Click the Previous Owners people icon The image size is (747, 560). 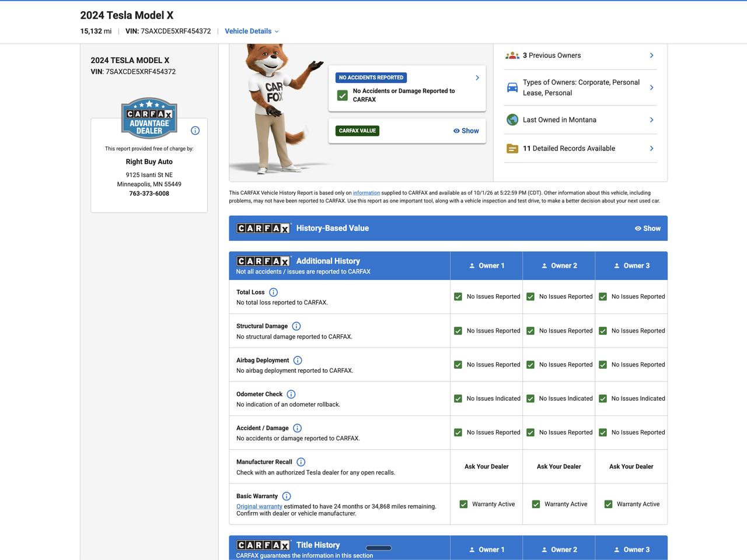(512, 55)
